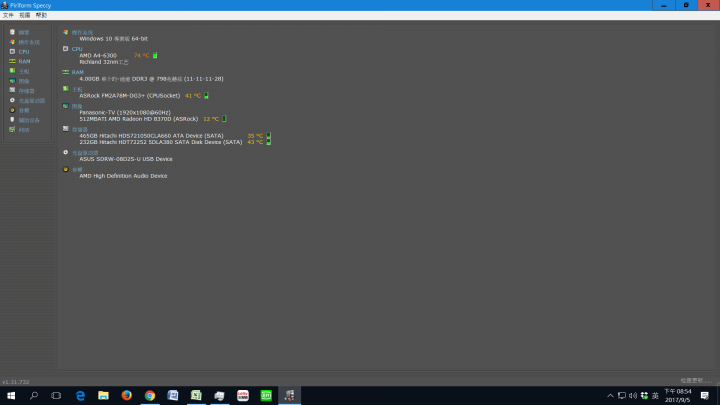Click the 'Richland 32nm' technology line

104,62
